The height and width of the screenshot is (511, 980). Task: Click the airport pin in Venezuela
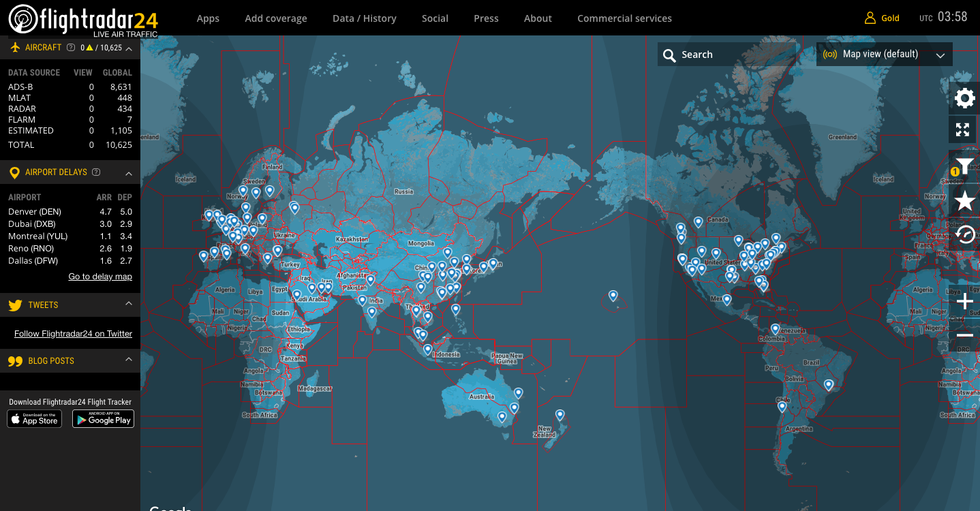coord(775,329)
